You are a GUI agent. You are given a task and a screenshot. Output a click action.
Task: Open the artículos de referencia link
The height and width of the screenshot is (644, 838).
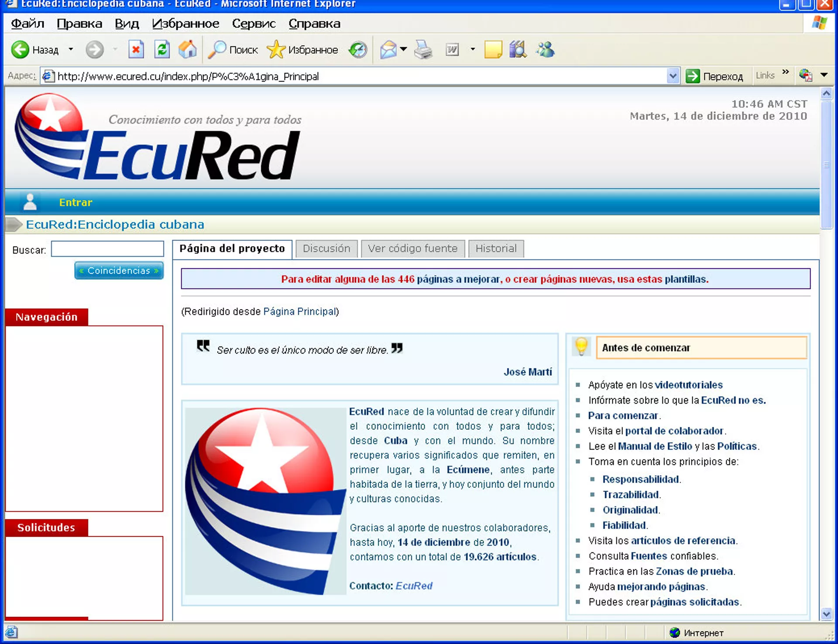coord(683,541)
